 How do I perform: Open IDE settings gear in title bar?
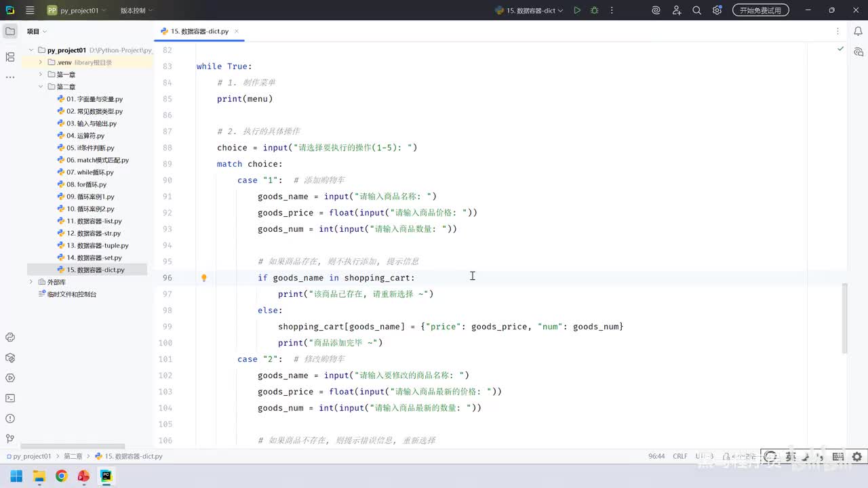coord(717,10)
